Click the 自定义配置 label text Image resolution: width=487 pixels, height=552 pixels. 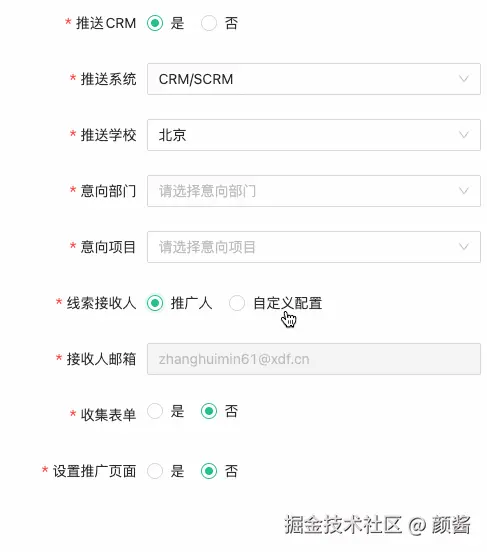pyautogui.click(x=288, y=303)
